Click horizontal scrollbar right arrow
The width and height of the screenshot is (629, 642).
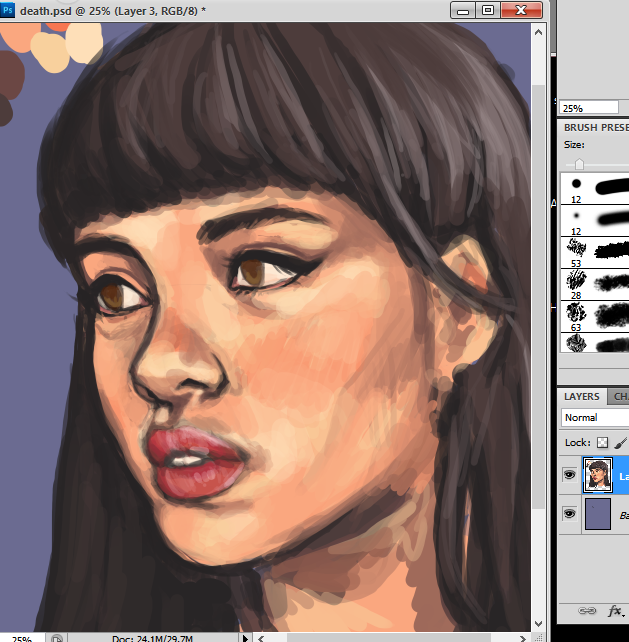pos(523,638)
